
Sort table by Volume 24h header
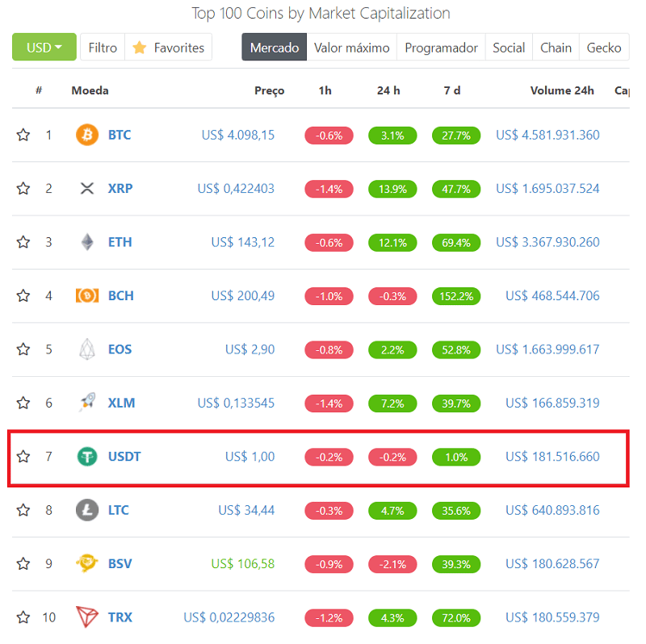561,90
